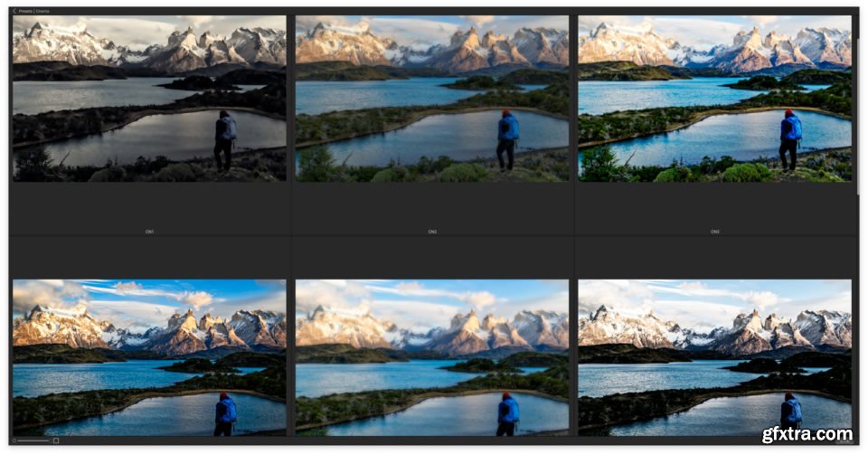Select the CN1 preset preview image
Screen dimensions: 868x455
click(x=149, y=98)
